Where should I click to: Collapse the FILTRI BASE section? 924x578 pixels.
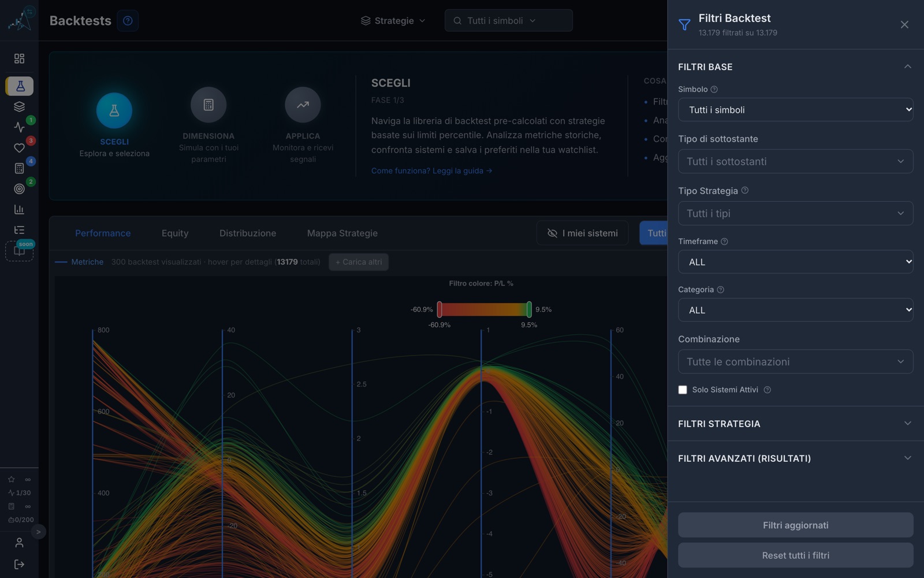(x=795, y=66)
